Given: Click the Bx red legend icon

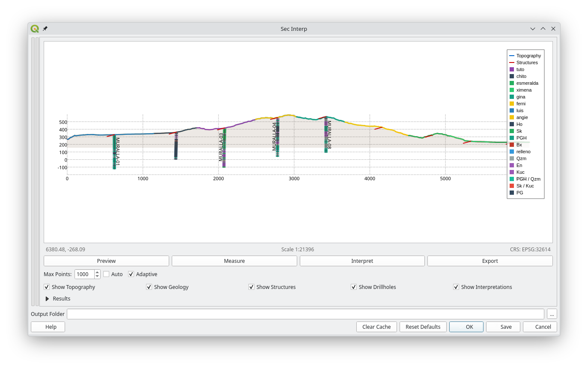Looking at the screenshot, I should tap(512, 145).
